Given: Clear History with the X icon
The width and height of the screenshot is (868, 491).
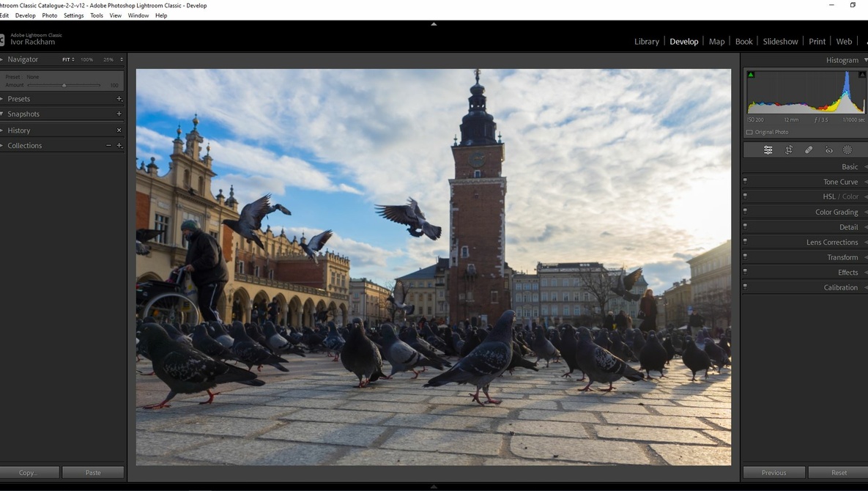Looking at the screenshot, I should [119, 130].
